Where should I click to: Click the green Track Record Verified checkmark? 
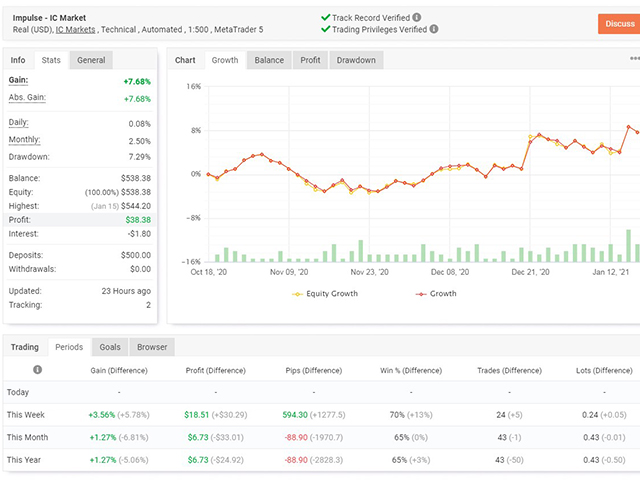pyautogui.click(x=325, y=18)
